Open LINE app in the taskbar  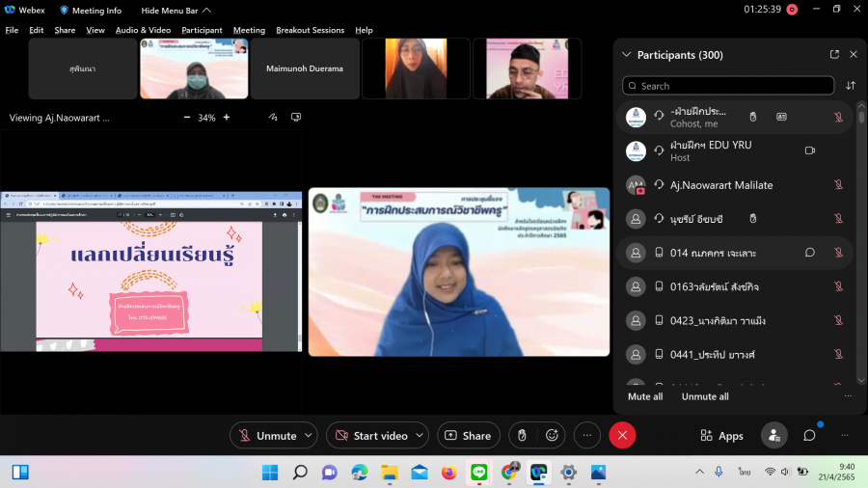click(x=478, y=473)
